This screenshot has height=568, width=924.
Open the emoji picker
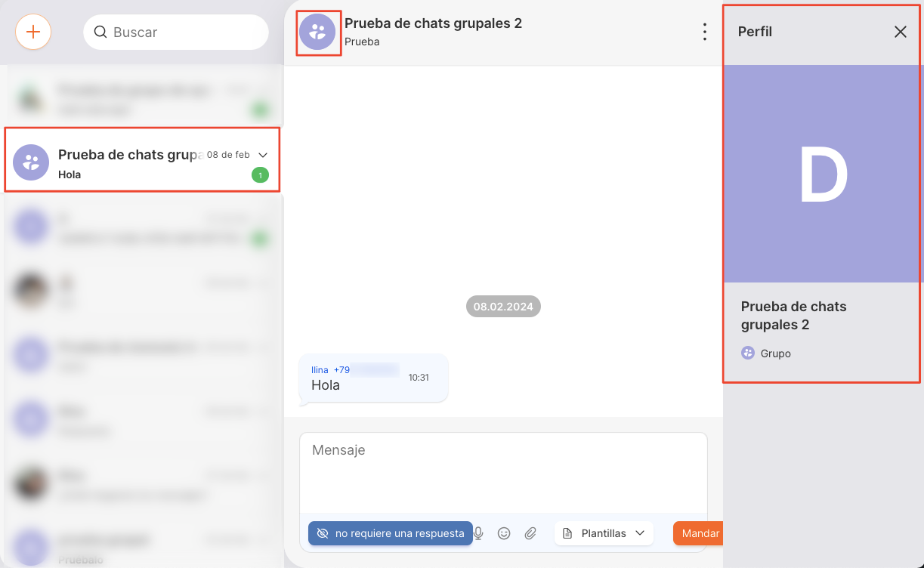(x=504, y=533)
